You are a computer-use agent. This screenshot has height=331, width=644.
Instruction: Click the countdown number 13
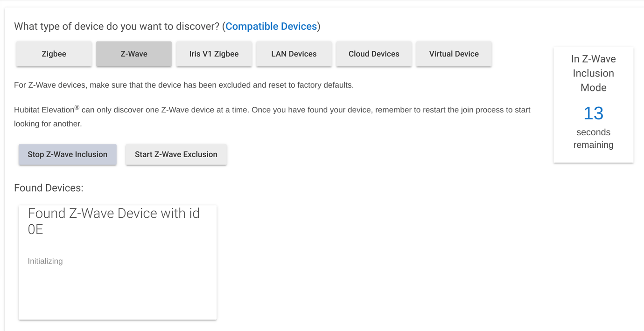coord(593,113)
